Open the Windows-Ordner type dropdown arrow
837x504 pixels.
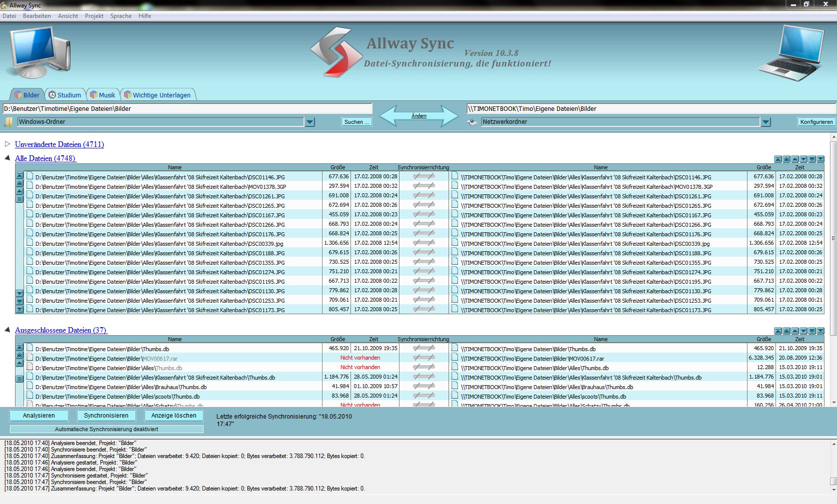309,122
